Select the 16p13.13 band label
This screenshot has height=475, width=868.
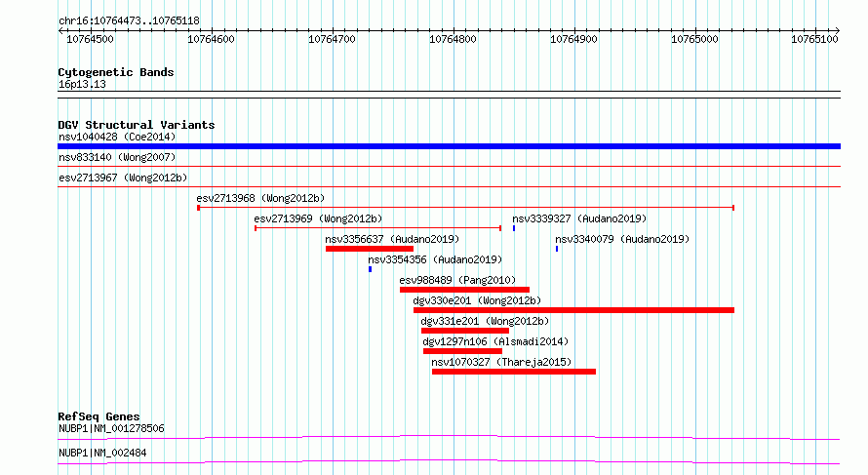tap(82, 84)
